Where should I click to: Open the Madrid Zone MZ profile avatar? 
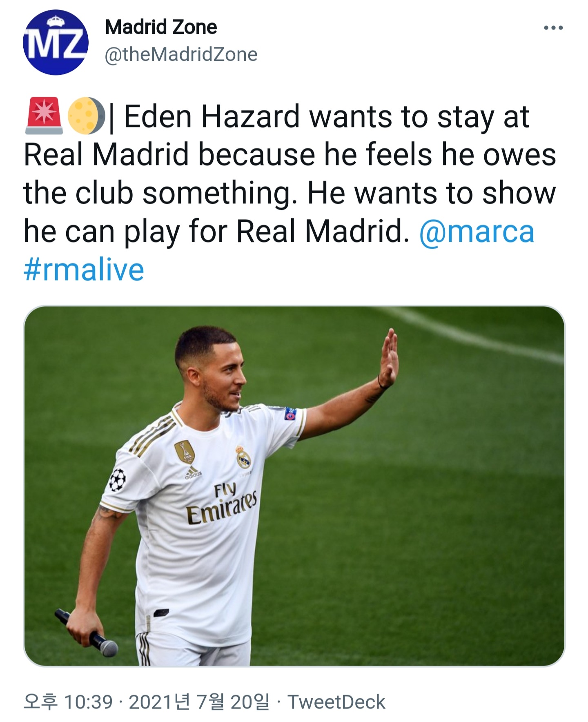pos(55,42)
